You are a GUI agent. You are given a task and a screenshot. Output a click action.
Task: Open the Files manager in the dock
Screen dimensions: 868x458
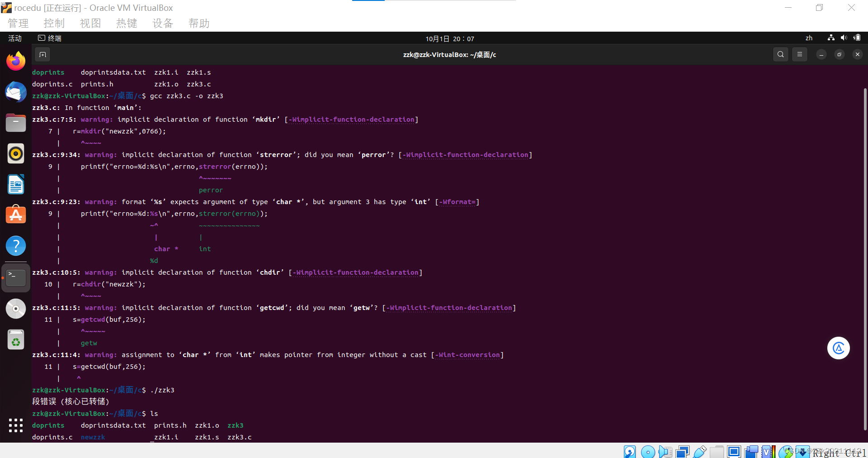tap(16, 123)
